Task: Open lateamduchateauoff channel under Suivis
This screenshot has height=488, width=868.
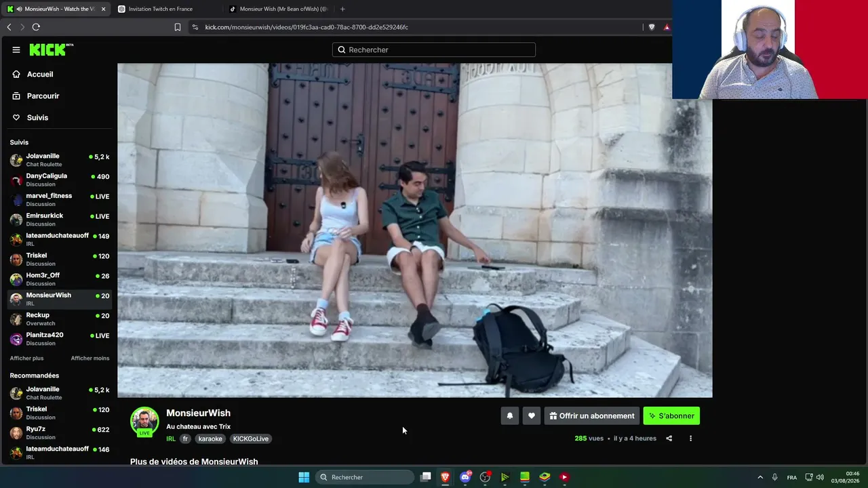Action: [x=60, y=239]
